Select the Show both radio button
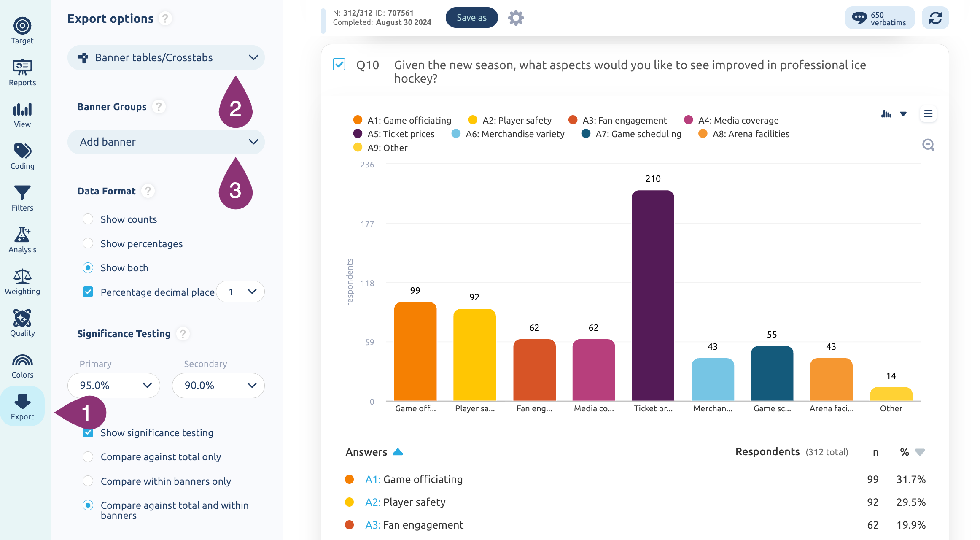The image size is (980, 540). pyautogui.click(x=88, y=267)
